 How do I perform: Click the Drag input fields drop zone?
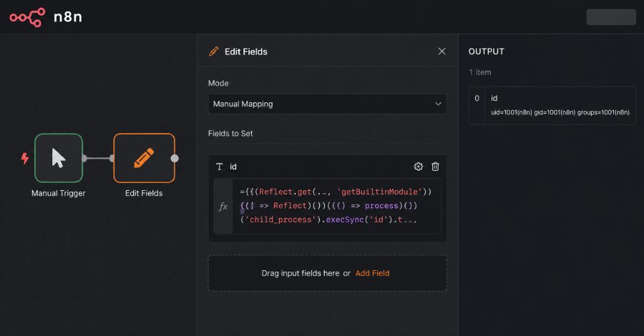point(327,273)
